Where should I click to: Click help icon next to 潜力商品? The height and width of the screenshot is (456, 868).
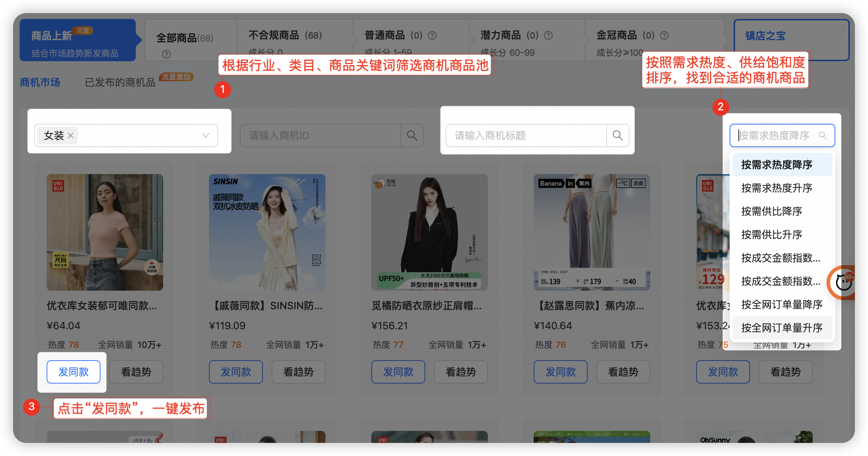[548, 35]
